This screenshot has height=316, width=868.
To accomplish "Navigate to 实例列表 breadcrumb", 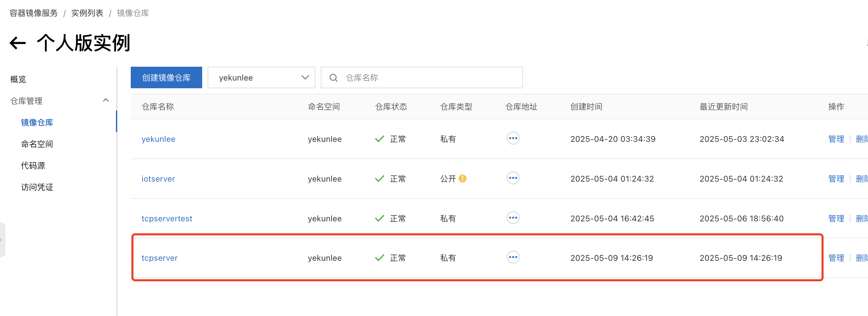I will [x=87, y=13].
